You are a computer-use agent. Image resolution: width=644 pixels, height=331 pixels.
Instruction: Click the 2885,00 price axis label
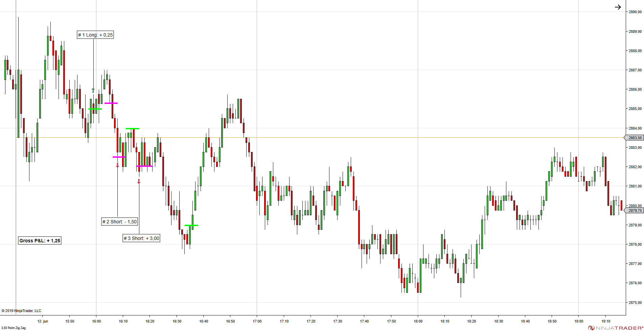tap(635, 109)
